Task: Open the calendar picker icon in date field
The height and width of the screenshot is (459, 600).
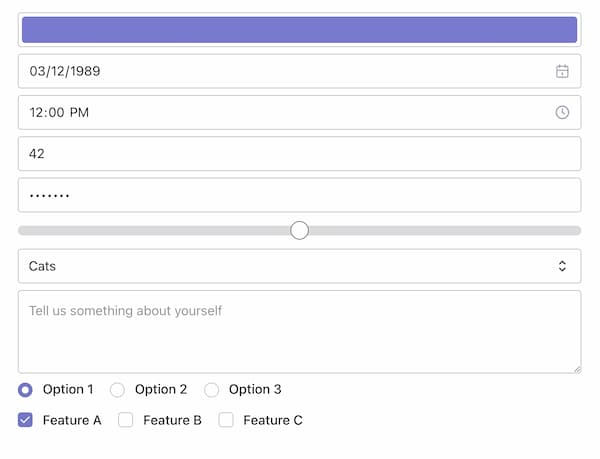Action: (x=562, y=71)
